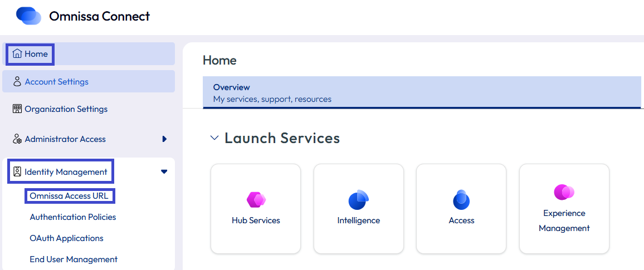Click the Identity Management badge icon

click(x=17, y=171)
